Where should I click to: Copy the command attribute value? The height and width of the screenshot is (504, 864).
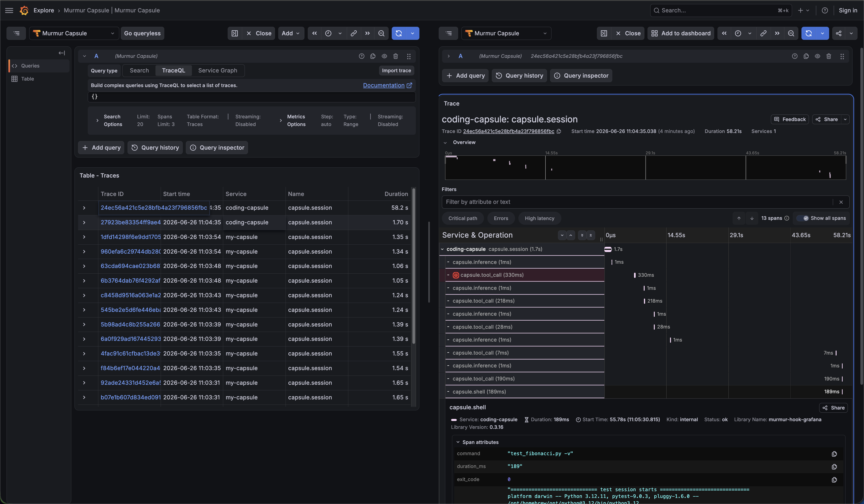pyautogui.click(x=834, y=454)
